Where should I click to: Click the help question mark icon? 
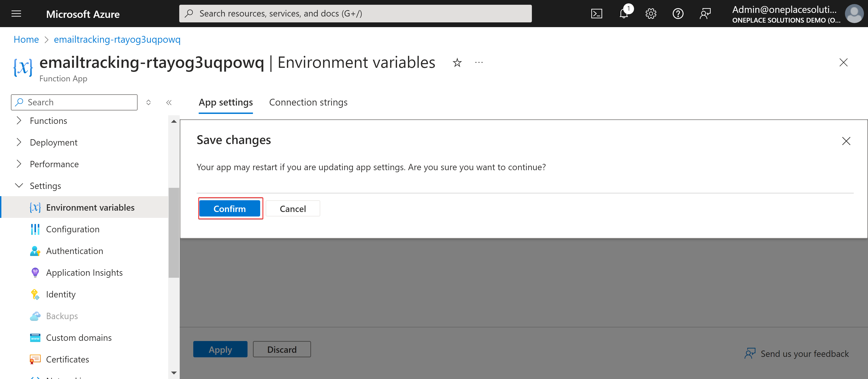[678, 14]
